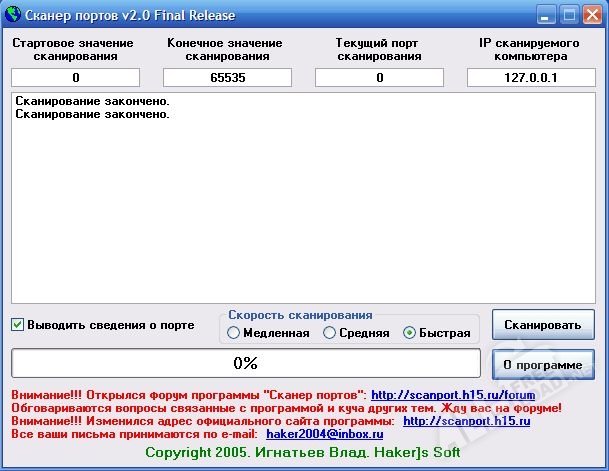Screen dimensions: 609x471
Task: Select the 'Быстрая' scan speed option
Action: 408,333
